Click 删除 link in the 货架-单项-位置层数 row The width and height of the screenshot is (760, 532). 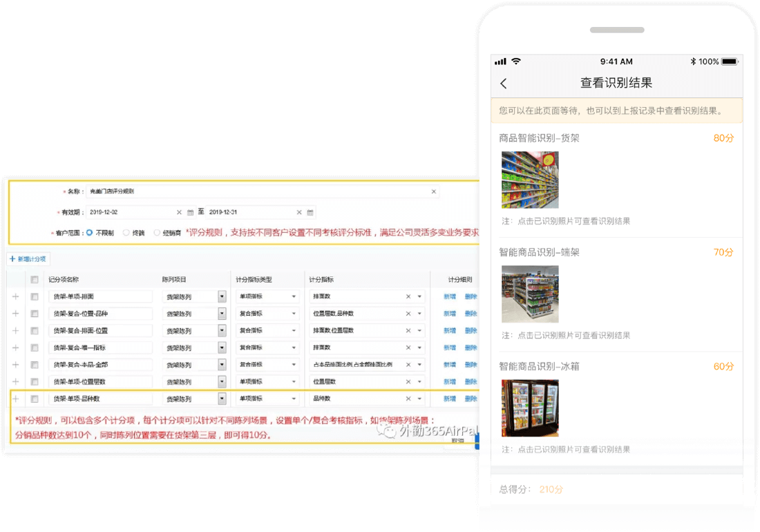(471, 381)
